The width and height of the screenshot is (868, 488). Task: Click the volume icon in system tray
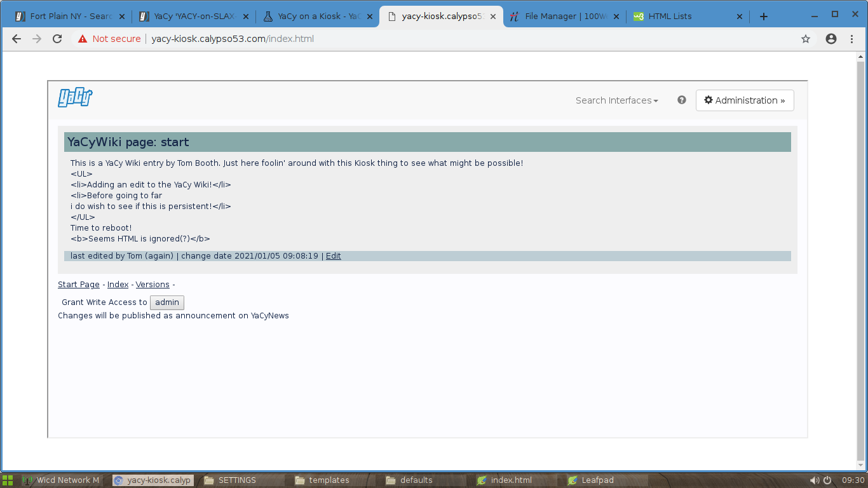[x=815, y=480]
